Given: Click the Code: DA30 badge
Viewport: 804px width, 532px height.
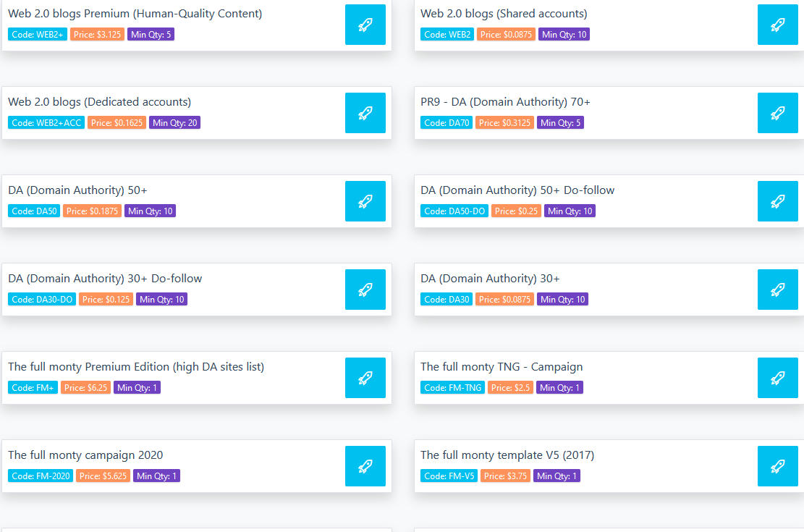Looking at the screenshot, I should tap(447, 299).
